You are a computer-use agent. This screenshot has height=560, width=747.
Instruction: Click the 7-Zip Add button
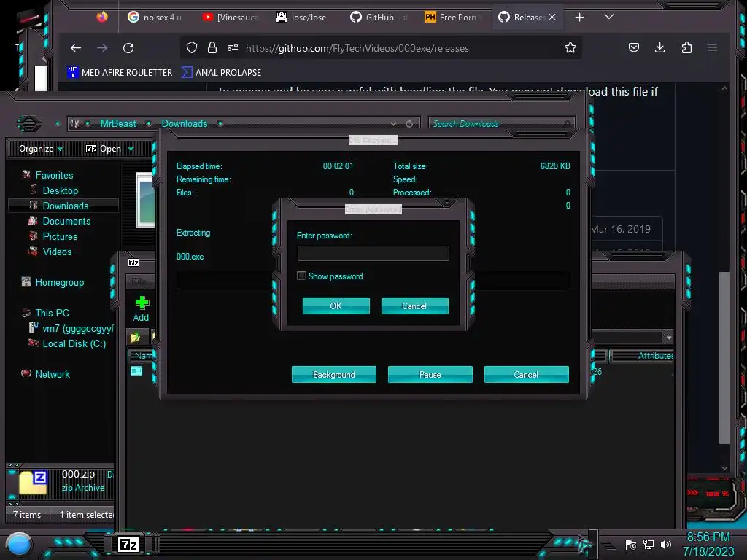(141, 308)
